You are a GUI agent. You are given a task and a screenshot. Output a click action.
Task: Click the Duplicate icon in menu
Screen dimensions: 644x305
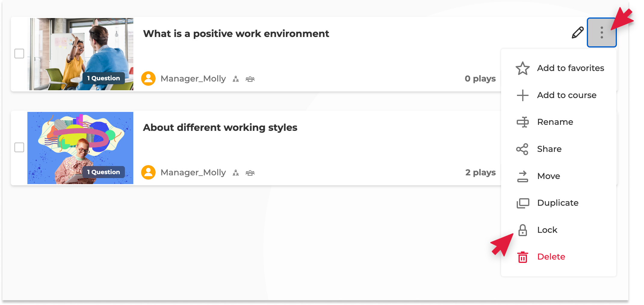(522, 203)
